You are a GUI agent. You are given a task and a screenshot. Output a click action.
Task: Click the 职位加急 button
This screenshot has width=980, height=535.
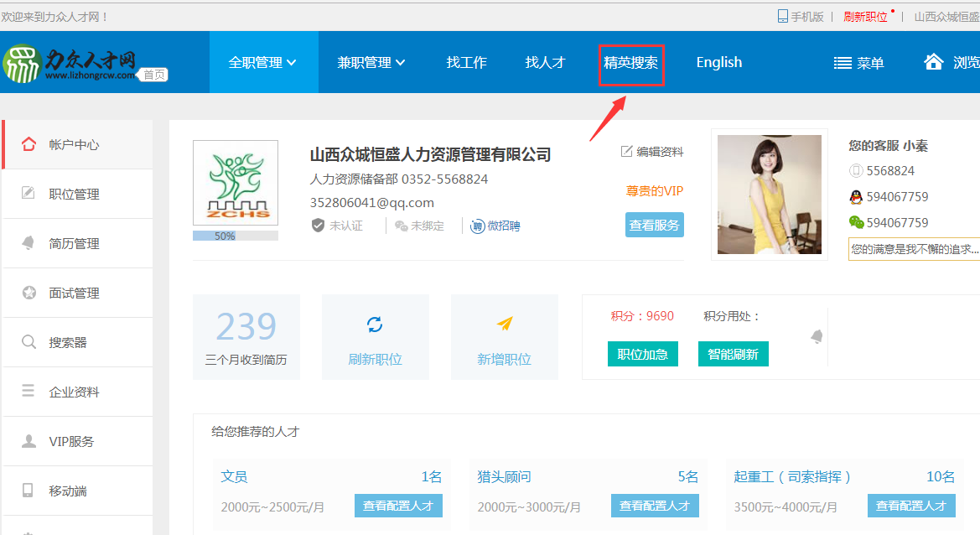[x=642, y=354]
